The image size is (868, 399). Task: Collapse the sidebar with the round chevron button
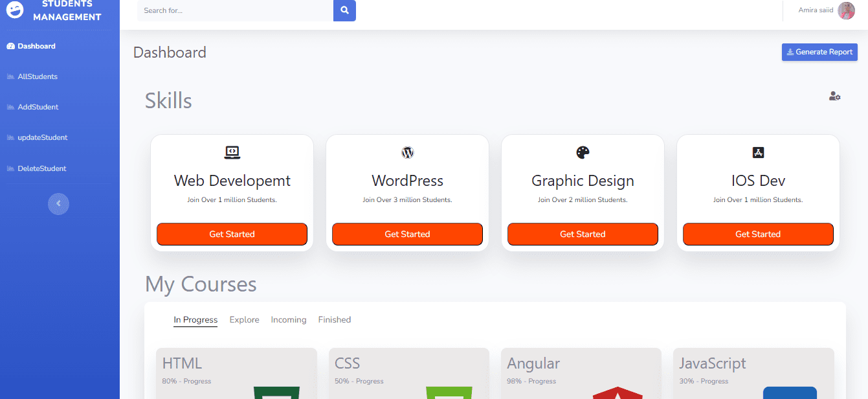58,203
